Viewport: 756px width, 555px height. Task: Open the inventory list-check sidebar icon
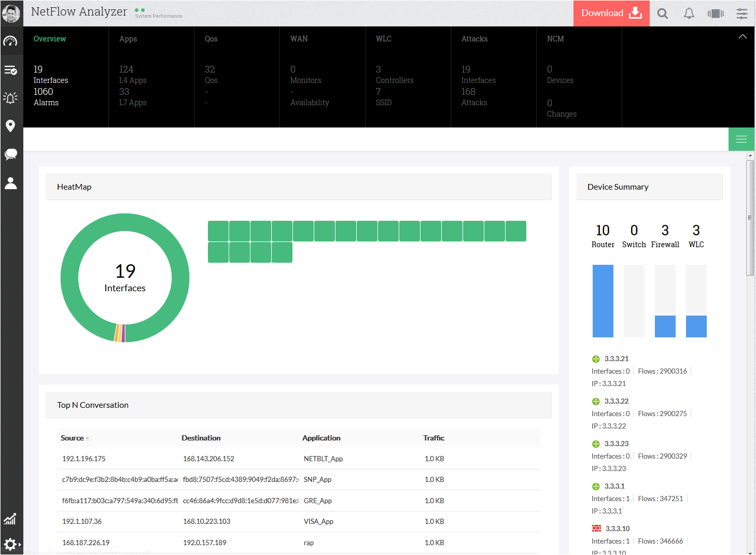10,70
